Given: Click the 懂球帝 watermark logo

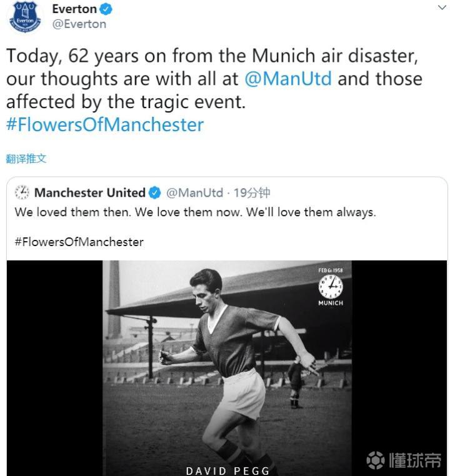Looking at the screenshot, I should tap(404, 460).
